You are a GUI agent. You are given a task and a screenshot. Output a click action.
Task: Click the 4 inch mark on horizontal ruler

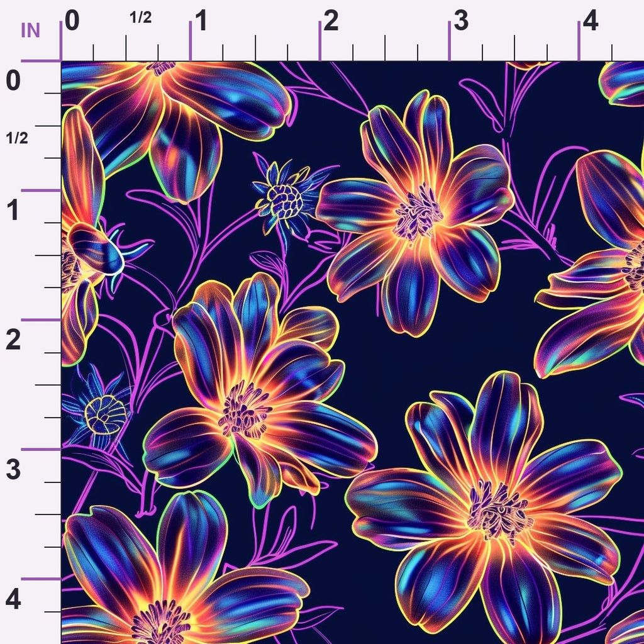click(x=590, y=21)
